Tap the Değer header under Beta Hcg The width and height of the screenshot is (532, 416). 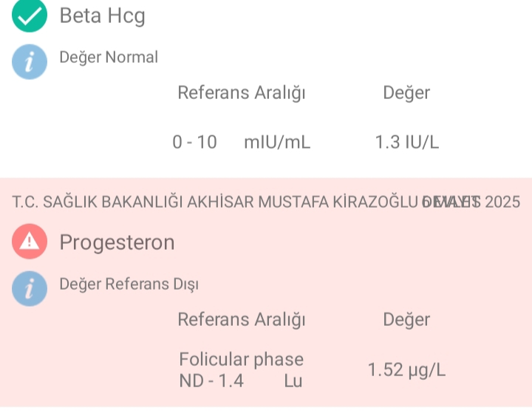coord(406,92)
